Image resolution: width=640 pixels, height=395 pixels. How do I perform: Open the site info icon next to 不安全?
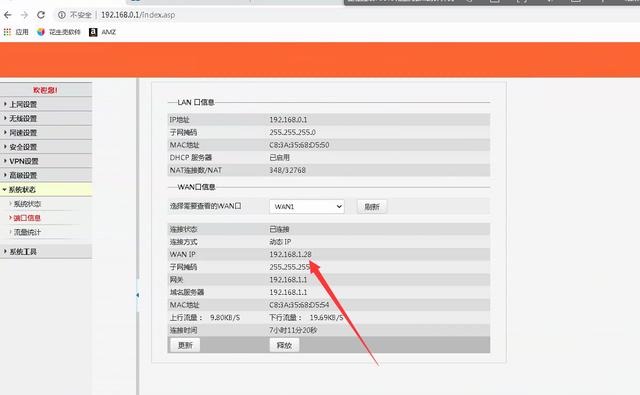pos(62,15)
